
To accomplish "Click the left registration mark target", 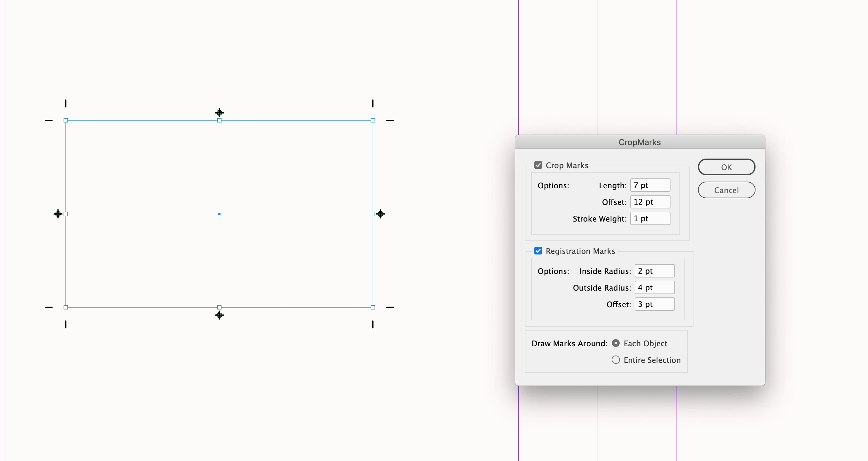I will (58, 214).
